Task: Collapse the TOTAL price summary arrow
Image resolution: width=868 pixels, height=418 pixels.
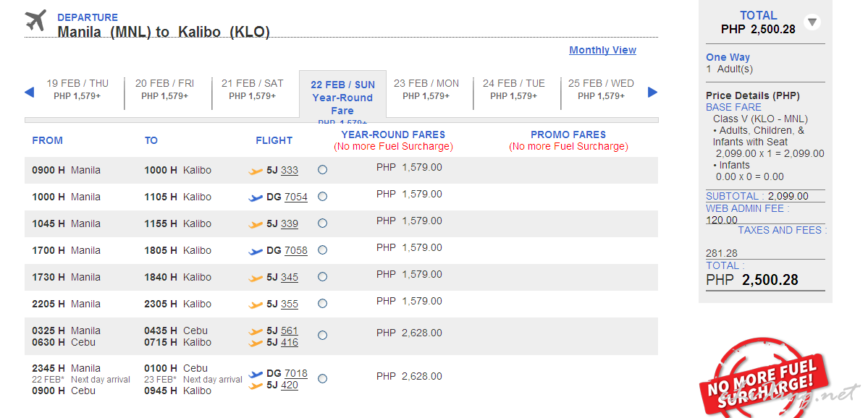Action: click(x=812, y=22)
